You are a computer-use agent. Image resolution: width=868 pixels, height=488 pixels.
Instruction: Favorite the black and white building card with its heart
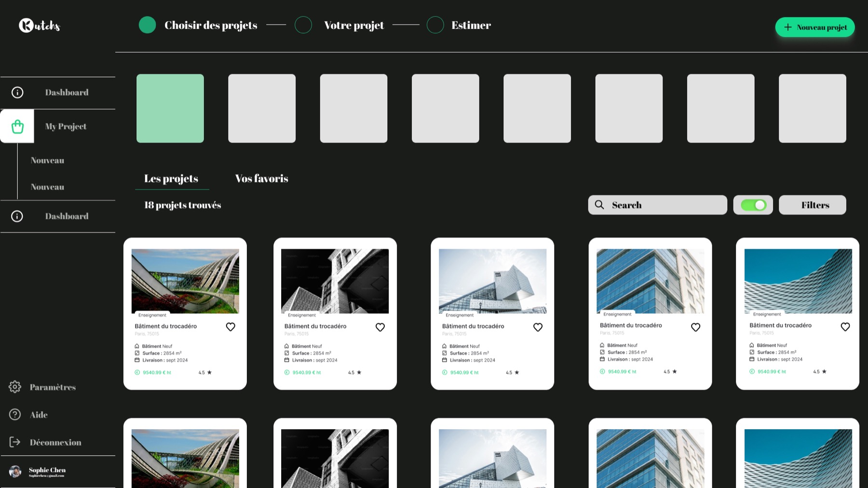(x=380, y=327)
